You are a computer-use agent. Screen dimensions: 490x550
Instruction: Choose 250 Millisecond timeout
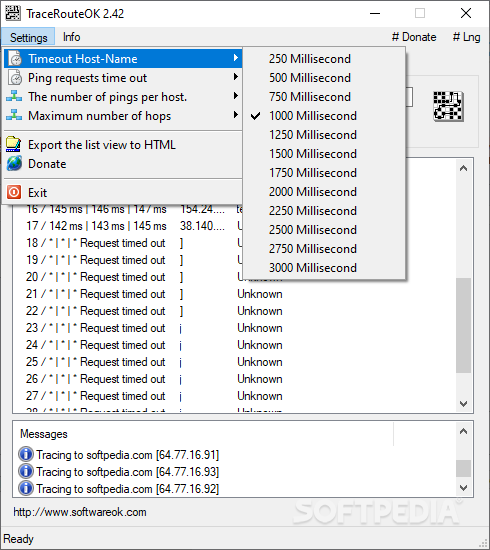click(x=324, y=59)
